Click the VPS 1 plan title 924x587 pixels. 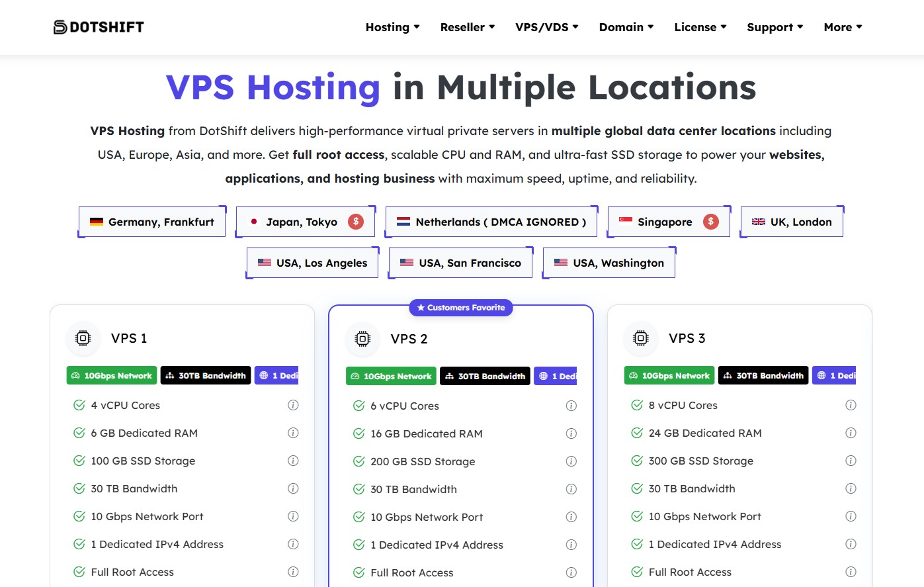tap(129, 338)
